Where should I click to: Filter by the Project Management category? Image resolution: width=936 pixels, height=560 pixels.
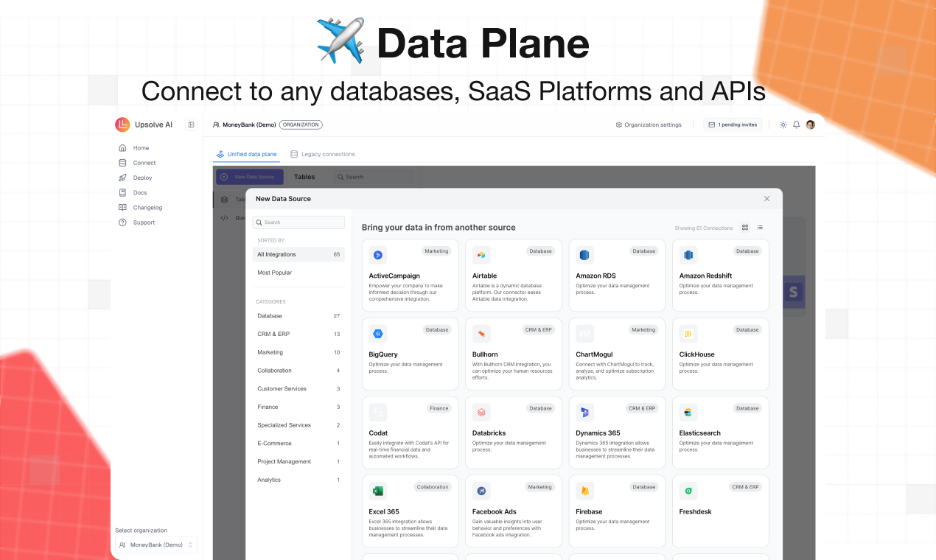pyautogui.click(x=298, y=461)
